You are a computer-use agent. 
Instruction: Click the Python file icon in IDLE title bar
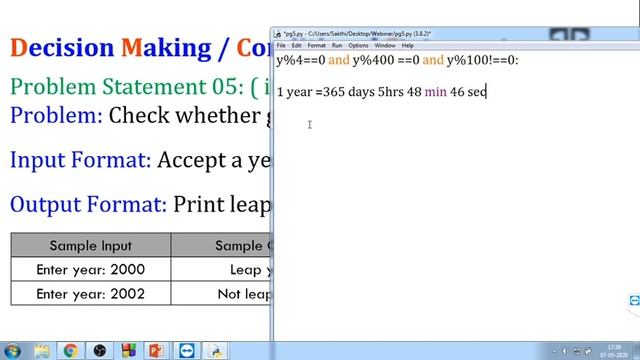(x=278, y=34)
